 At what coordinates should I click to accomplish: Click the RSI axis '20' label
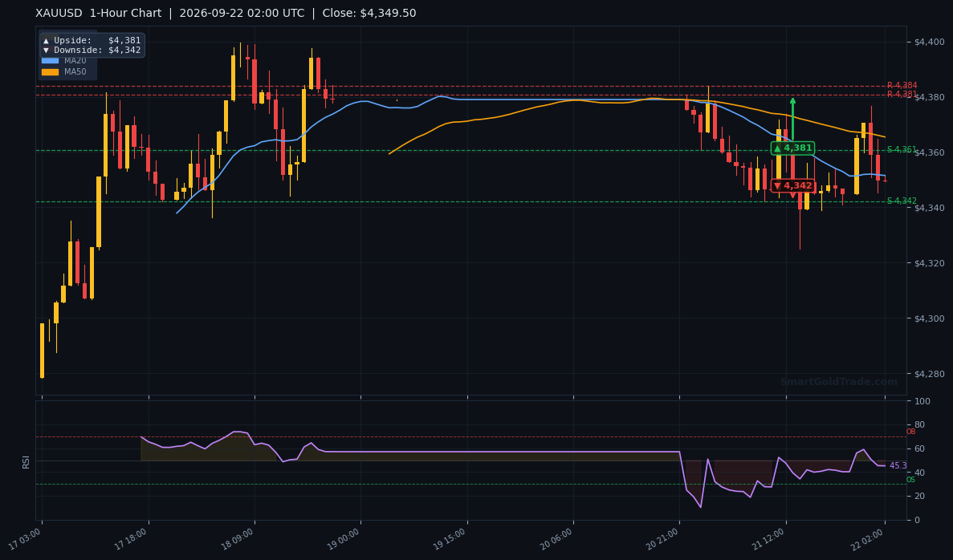coord(919,497)
